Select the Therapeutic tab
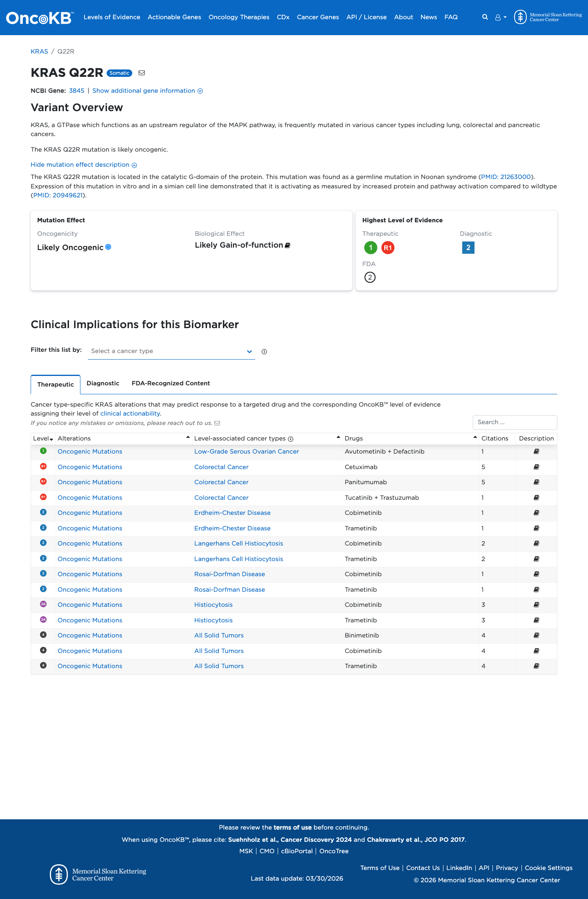Viewport: 588px width, 899px height. coord(56,385)
